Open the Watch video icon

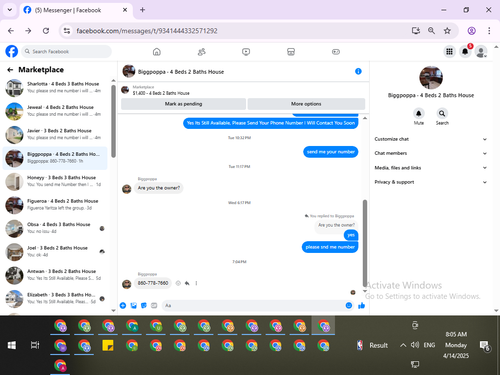point(246,52)
